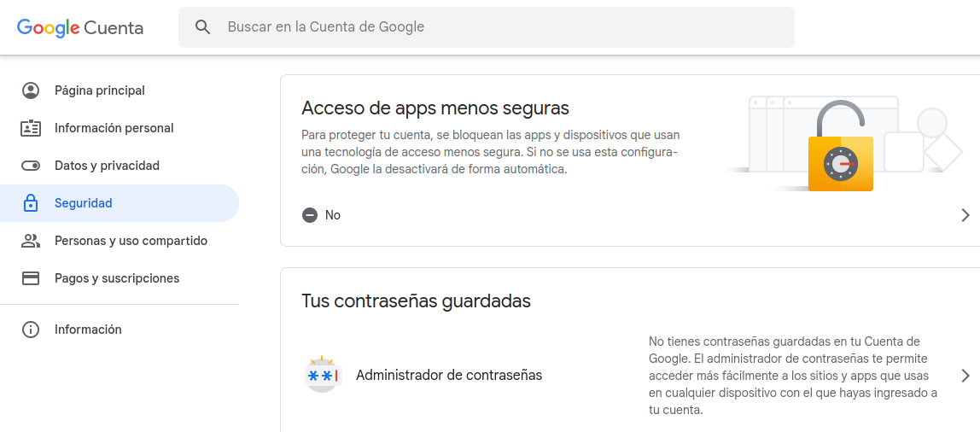
Task: Select Personas y uso compartido
Action: click(x=131, y=241)
